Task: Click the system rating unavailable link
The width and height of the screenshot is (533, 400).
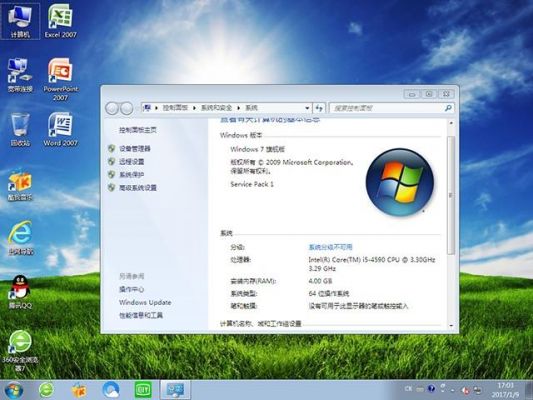Action: [x=330, y=247]
